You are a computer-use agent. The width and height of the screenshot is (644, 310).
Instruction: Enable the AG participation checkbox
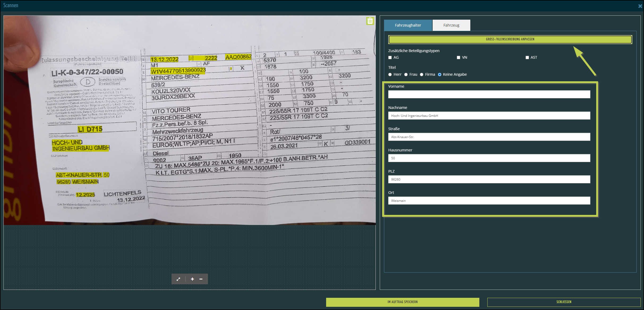[x=390, y=57]
